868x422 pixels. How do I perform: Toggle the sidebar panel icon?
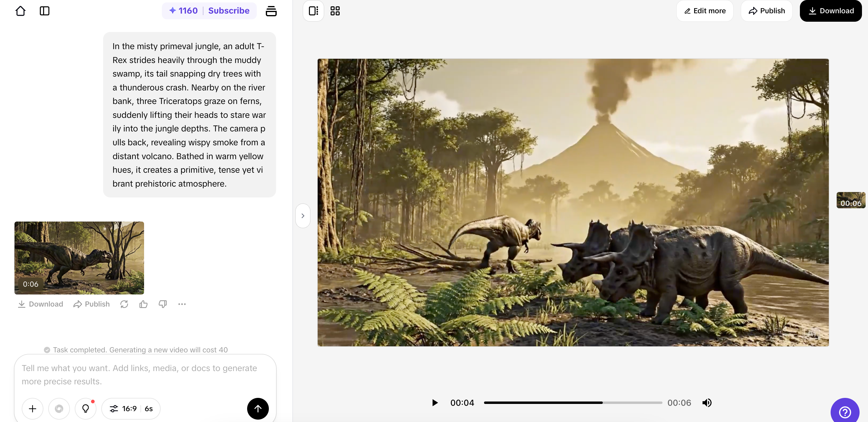point(45,11)
